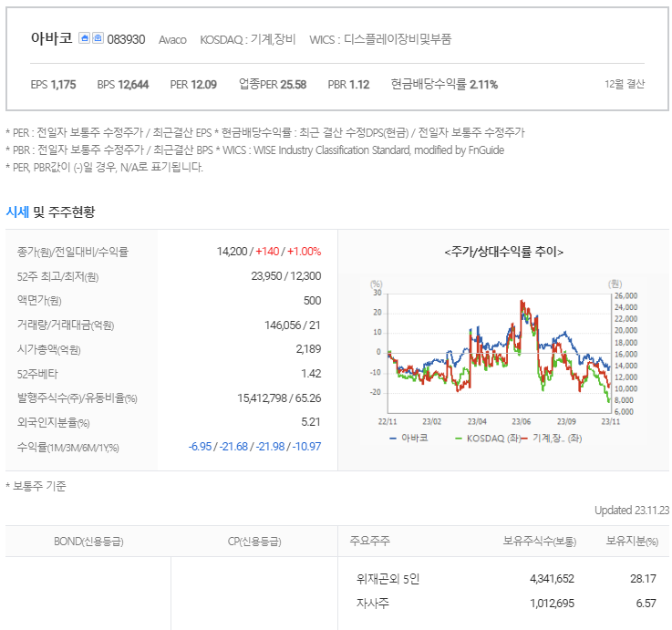Select the share count 1,012,695
Image resolution: width=672 pixels, height=630 pixels.
[552, 603]
